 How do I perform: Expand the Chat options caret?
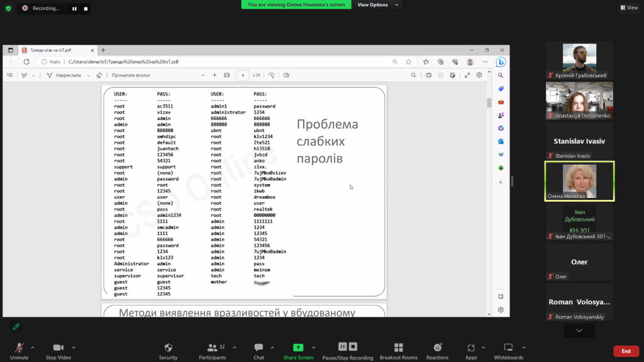point(272,348)
